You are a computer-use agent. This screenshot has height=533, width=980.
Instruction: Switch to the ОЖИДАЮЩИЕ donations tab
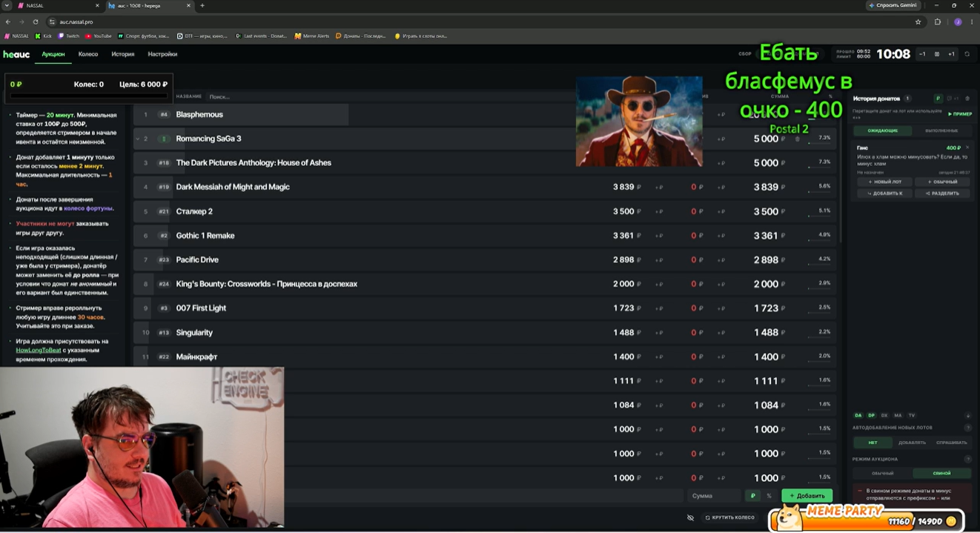[x=883, y=130]
